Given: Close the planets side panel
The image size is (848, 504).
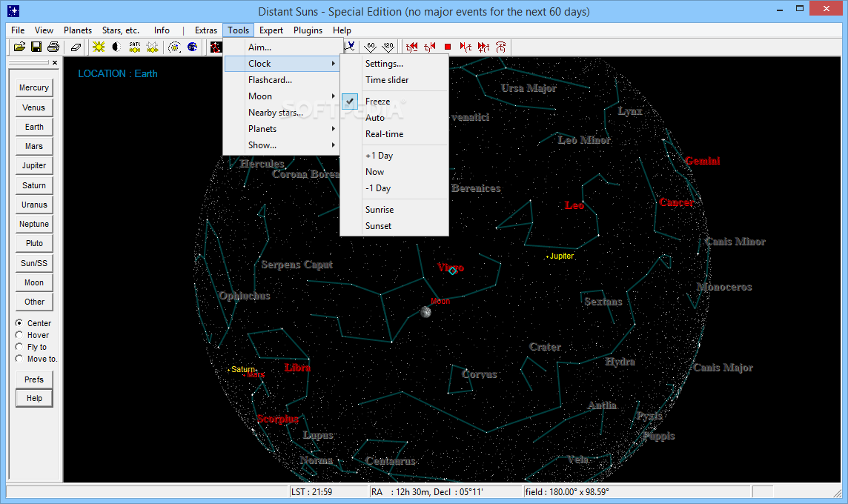Looking at the screenshot, I should pyautogui.click(x=55, y=63).
